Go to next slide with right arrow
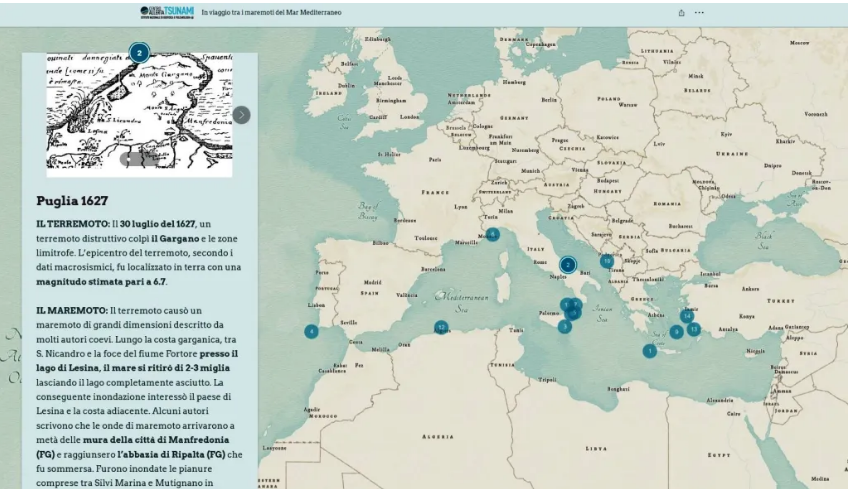This screenshot has width=849, height=489. (x=242, y=115)
